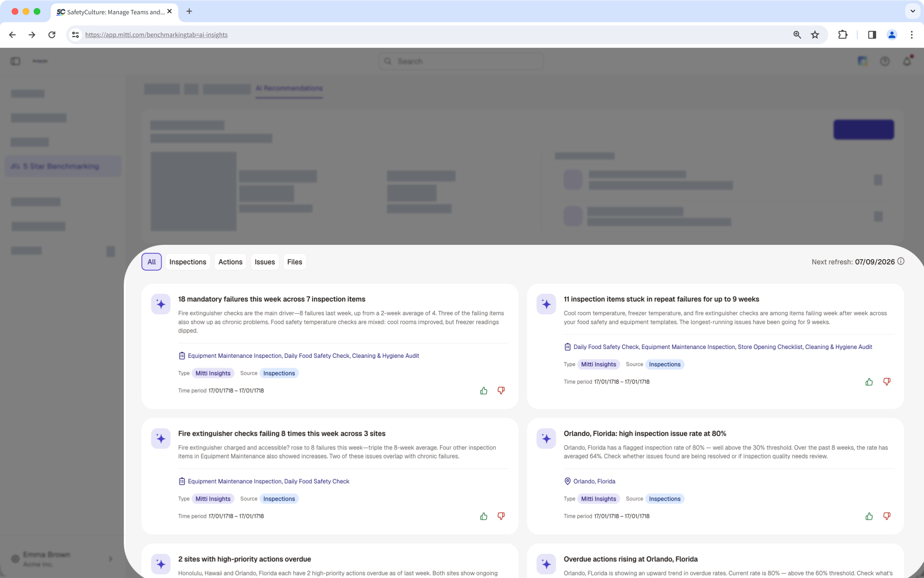Click sparkle icon on 2 sites overdue card
This screenshot has width=924, height=578.
pyautogui.click(x=161, y=564)
